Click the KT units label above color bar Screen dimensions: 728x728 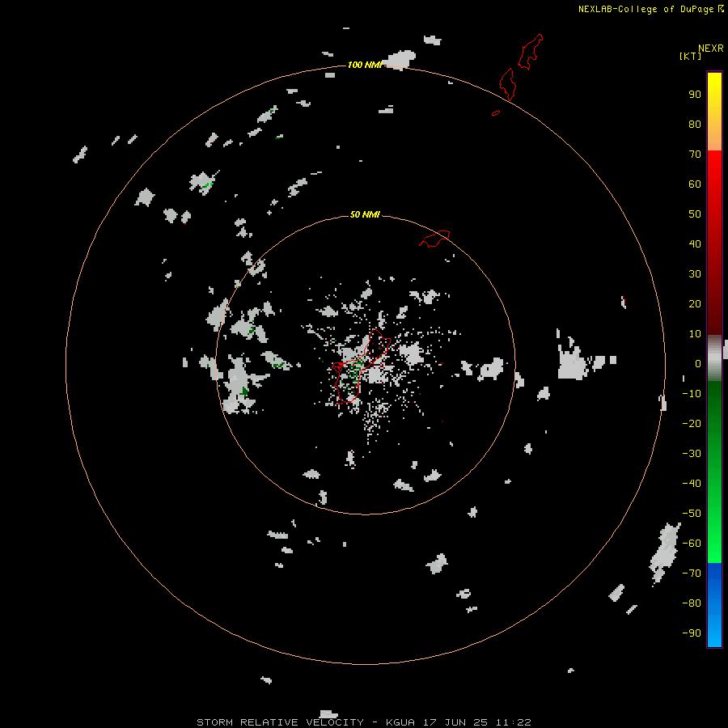tap(690, 56)
